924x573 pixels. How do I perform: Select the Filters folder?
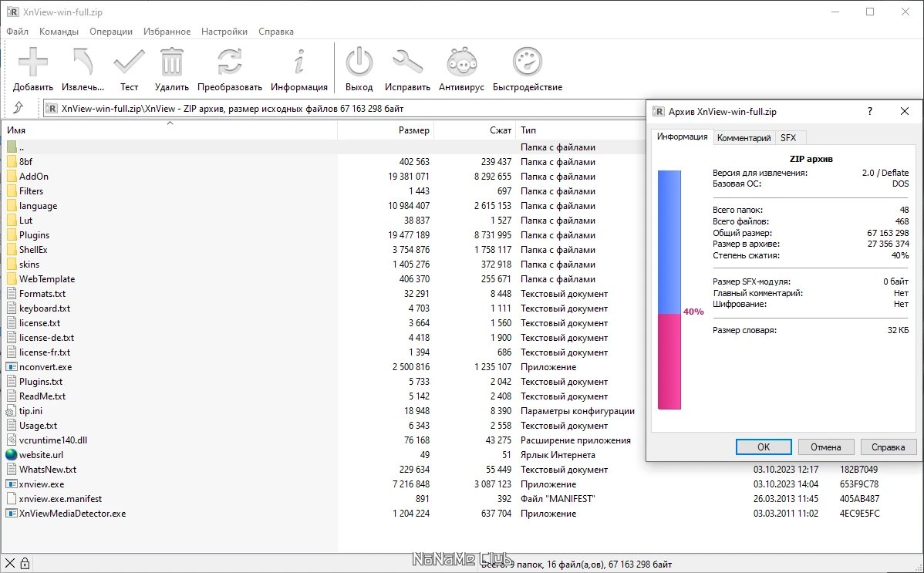pyautogui.click(x=31, y=191)
